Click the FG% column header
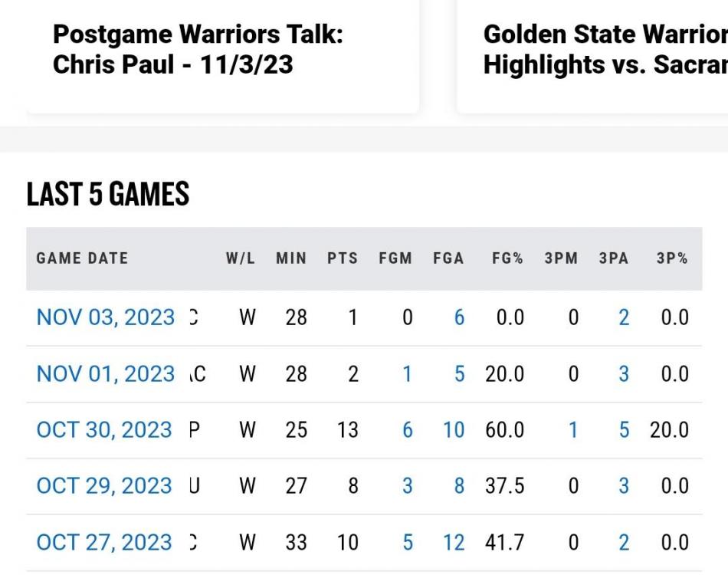 (x=507, y=258)
